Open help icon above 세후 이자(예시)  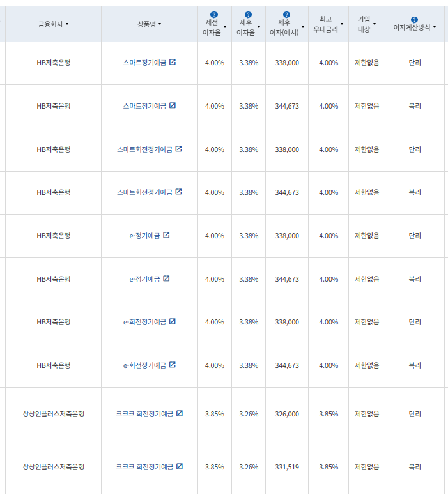click(x=286, y=15)
